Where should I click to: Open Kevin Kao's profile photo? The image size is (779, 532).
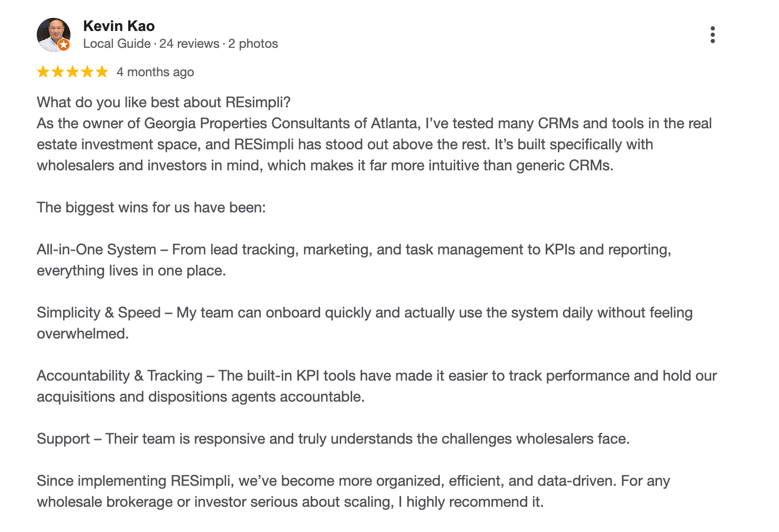pyautogui.click(x=53, y=34)
